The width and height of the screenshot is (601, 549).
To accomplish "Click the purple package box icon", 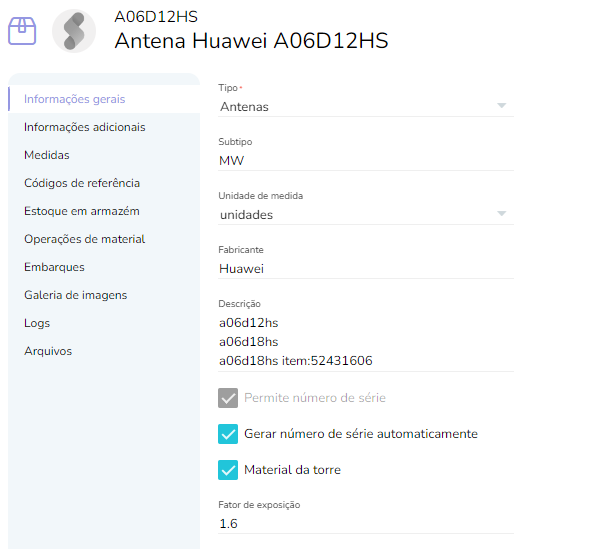I will click(22, 31).
